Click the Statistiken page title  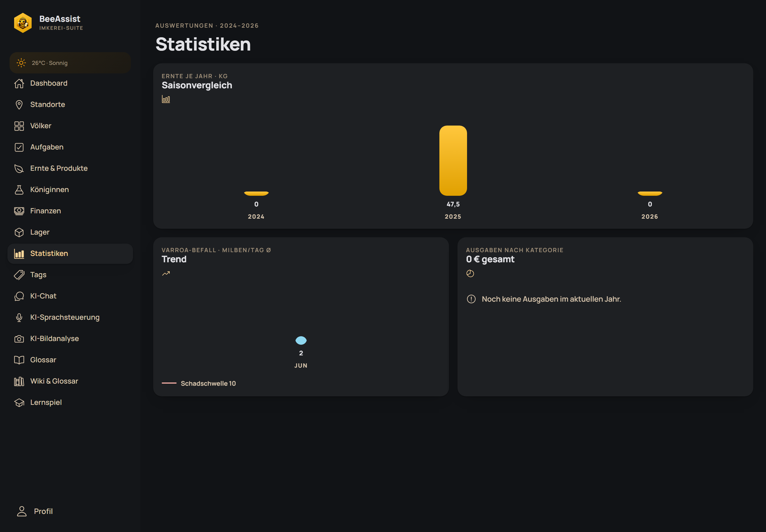(203, 44)
